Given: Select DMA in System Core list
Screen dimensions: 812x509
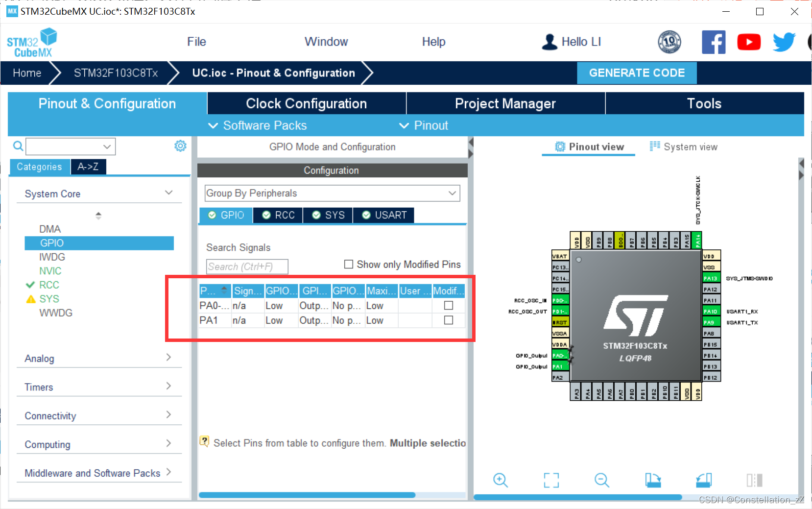Looking at the screenshot, I should (50, 229).
